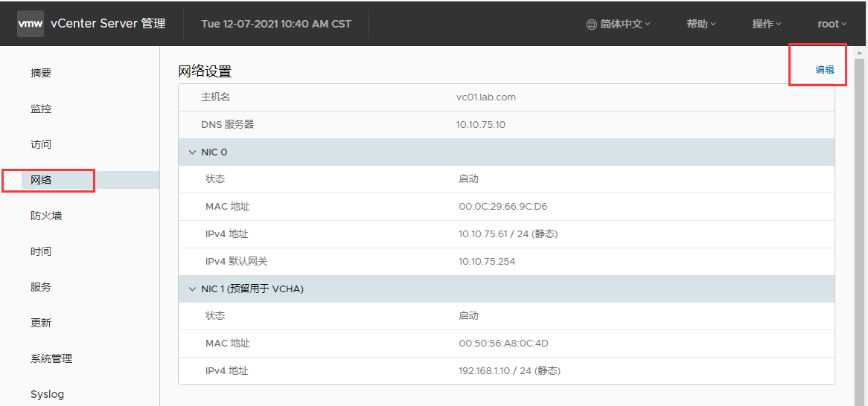
Task: Select 访问 in the left navigation
Action: point(41,144)
